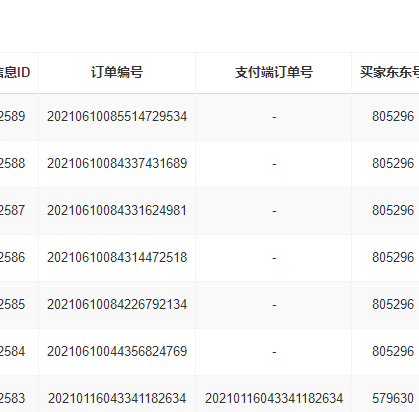Select 20210116043341182634 in 订单编号 column
The width and height of the screenshot is (419, 412).
(117, 398)
